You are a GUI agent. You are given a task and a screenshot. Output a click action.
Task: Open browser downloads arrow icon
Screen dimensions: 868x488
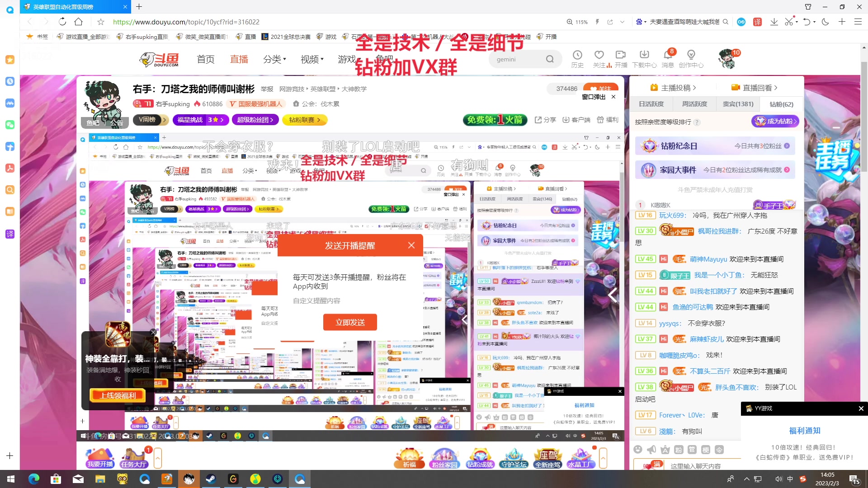pyautogui.click(x=774, y=22)
